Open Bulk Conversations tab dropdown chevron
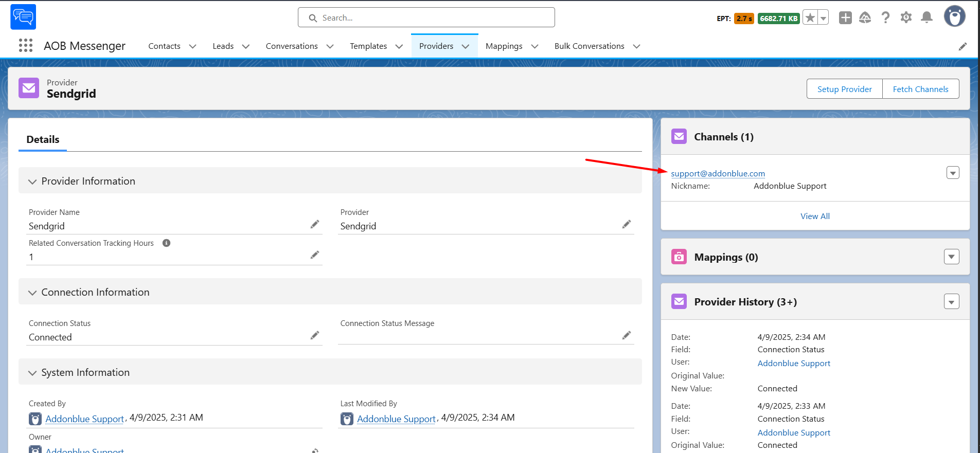This screenshot has width=980, height=453. (x=636, y=46)
